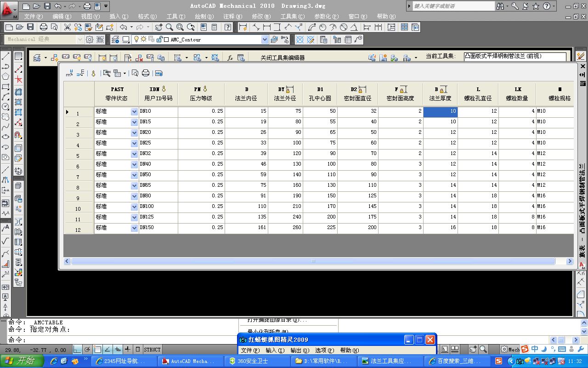Image resolution: width=588 pixels, height=368 pixels.
Task: Open the 参数化(P) menu
Action: [x=327, y=17]
